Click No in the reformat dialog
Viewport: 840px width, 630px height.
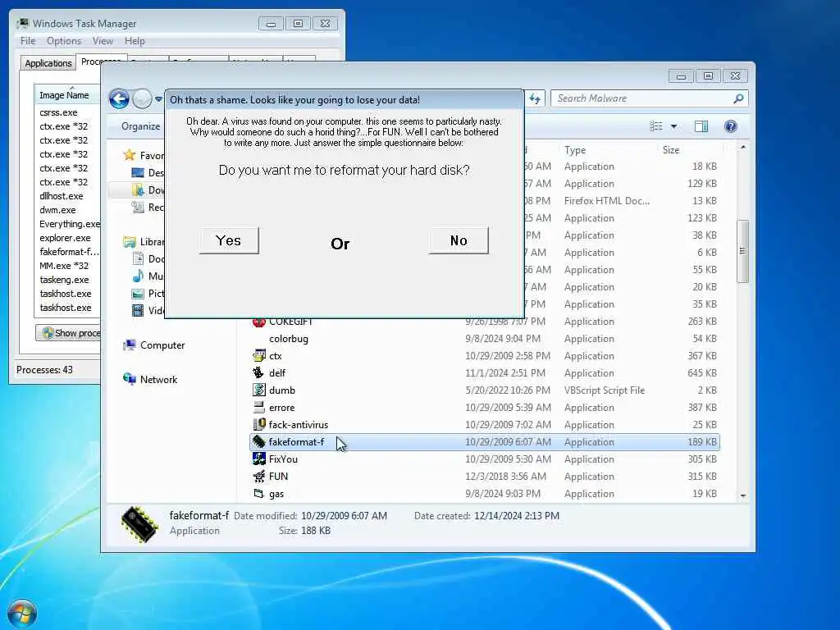tap(459, 240)
